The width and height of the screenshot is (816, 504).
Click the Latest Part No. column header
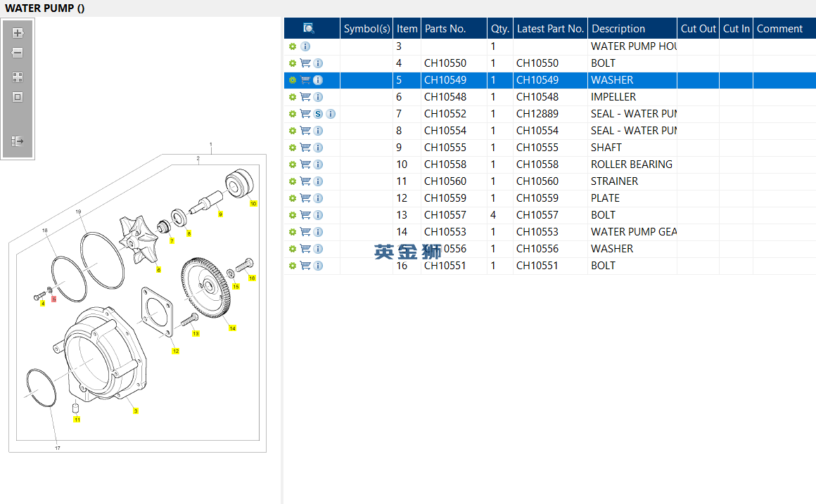point(550,29)
